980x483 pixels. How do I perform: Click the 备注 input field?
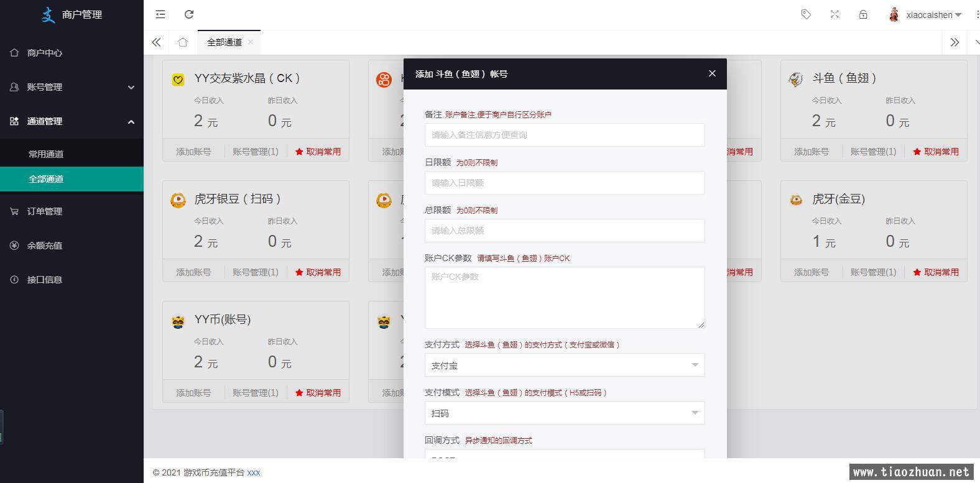coord(564,135)
